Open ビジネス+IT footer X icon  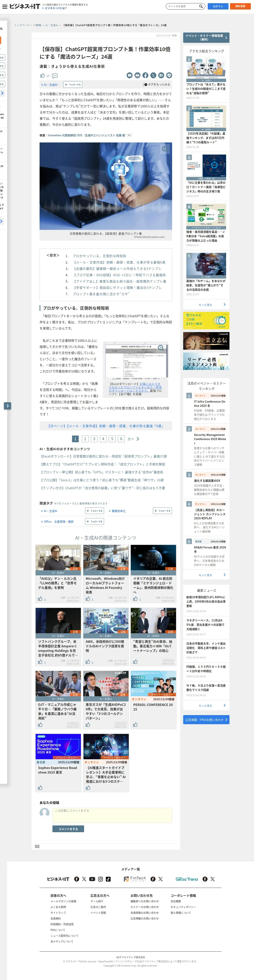pyautogui.click(x=84, y=879)
